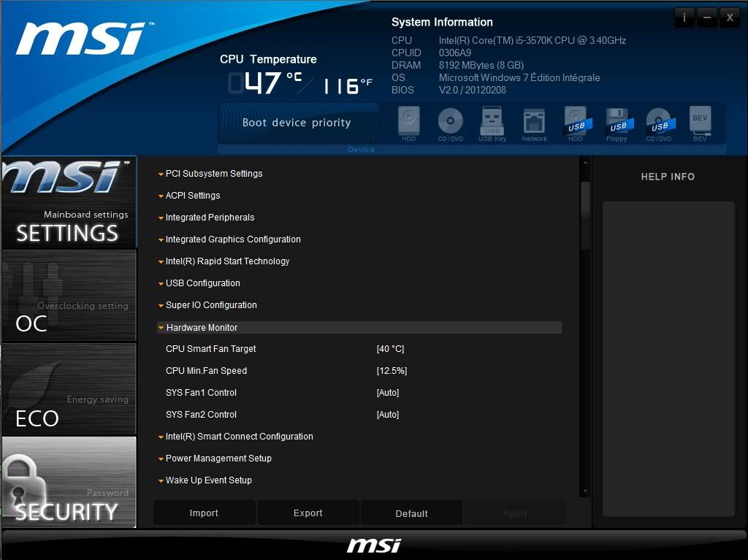Click the Export button
The height and width of the screenshot is (560, 748).
[308, 513]
